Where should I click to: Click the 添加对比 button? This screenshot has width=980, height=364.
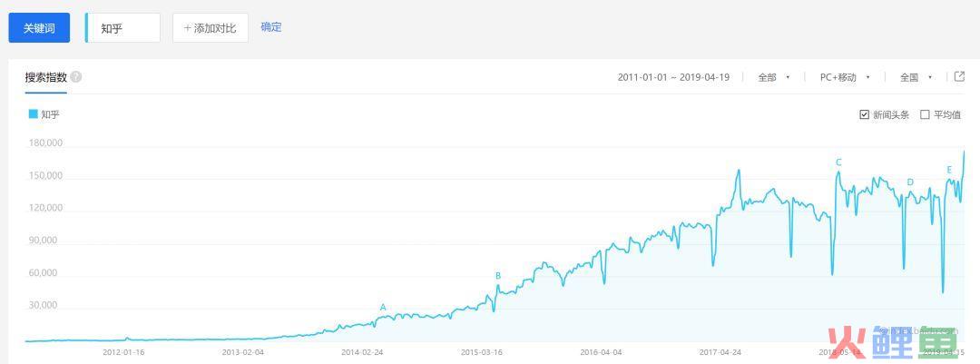click(x=210, y=28)
